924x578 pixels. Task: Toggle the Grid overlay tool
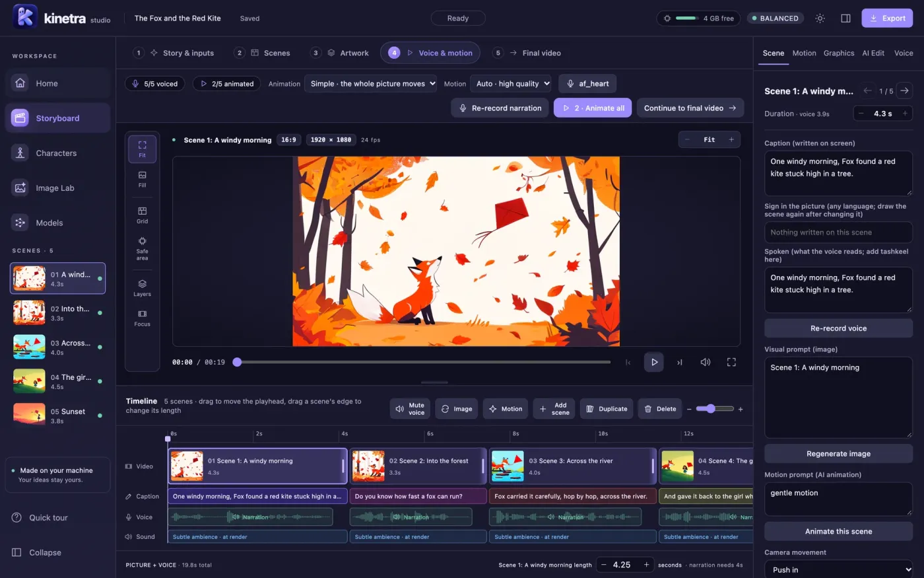(x=142, y=215)
